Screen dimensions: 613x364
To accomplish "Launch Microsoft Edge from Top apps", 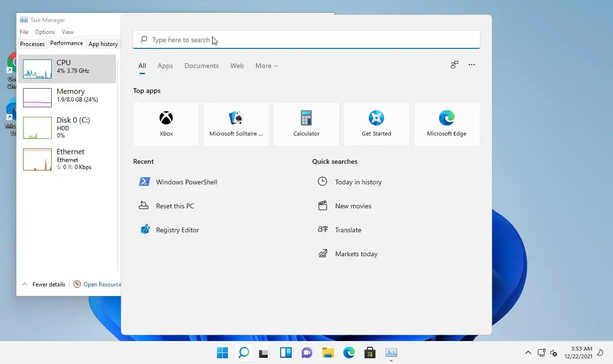I will (447, 124).
